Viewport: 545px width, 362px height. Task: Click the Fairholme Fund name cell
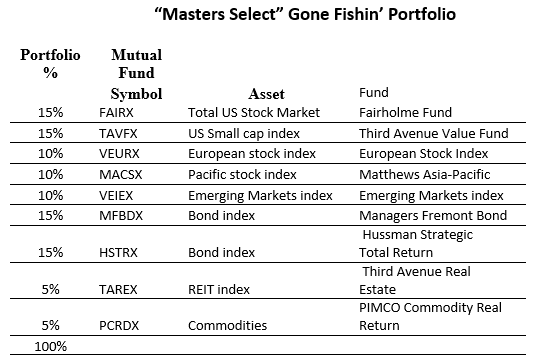pos(405,113)
